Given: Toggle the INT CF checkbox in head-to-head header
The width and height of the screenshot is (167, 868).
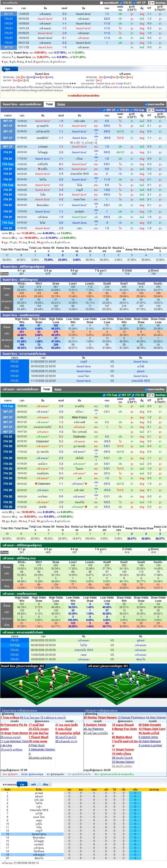Looking at the screenshot, I should [135, 3].
